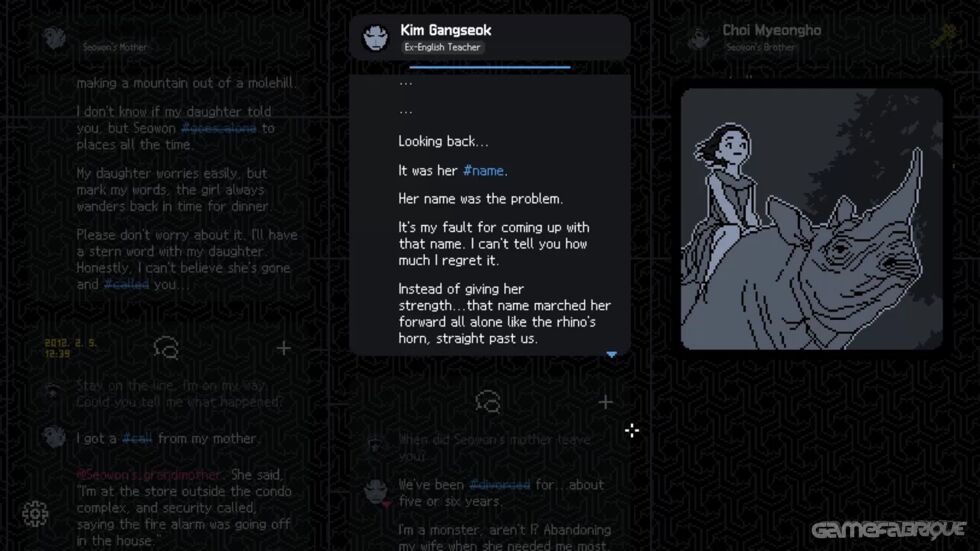Click Choi Myeongho's avatar icon
This screenshot has height=551, width=980.
[x=699, y=39]
